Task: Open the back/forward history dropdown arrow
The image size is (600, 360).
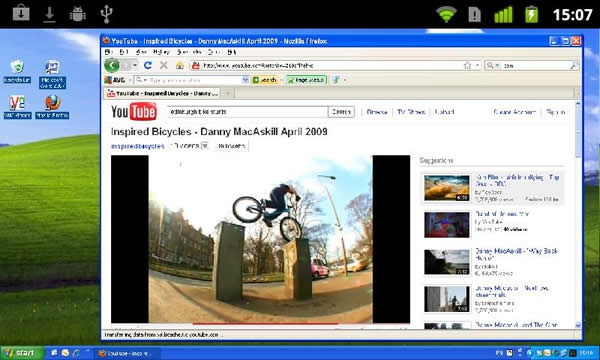Action: click(x=135, y=65)
